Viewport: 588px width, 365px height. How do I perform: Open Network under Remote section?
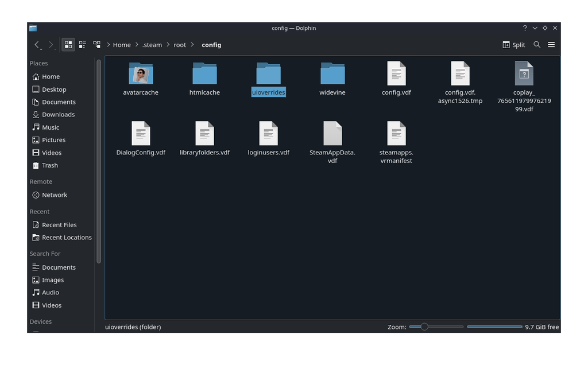[x=54, y=195]
